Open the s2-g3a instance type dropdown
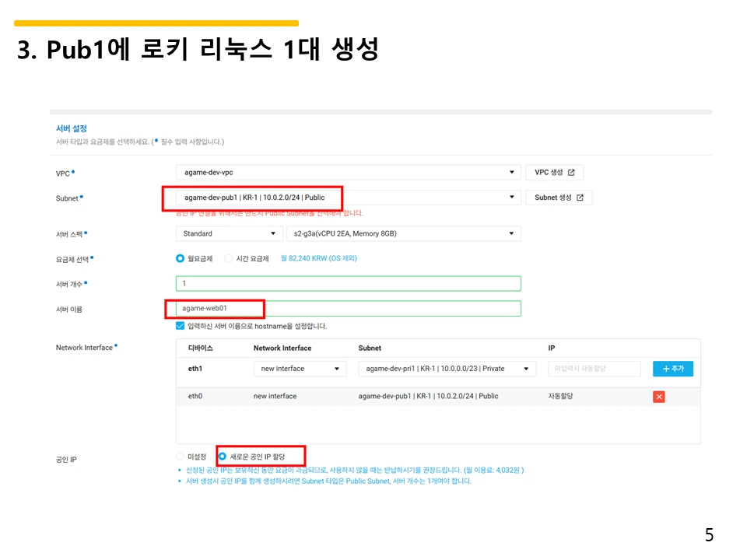The width and height of the screenshot is (747, 560). (x=404, y=233)
